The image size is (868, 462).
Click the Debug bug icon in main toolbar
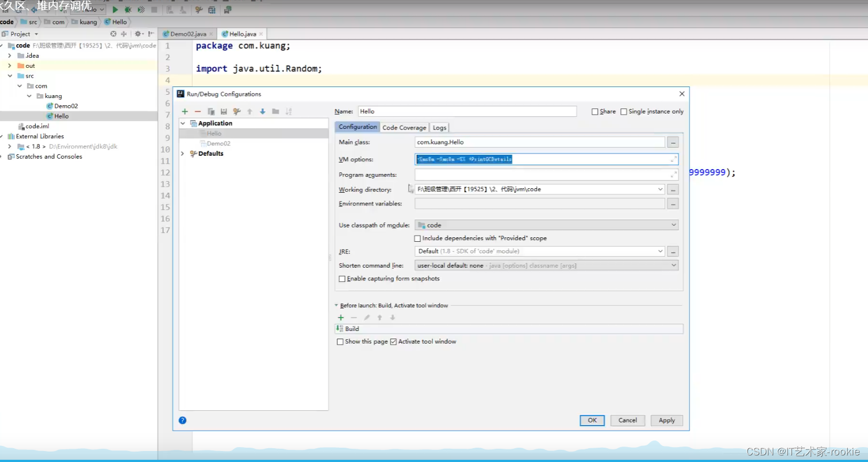pyautogui.click(x=128, y=9)
